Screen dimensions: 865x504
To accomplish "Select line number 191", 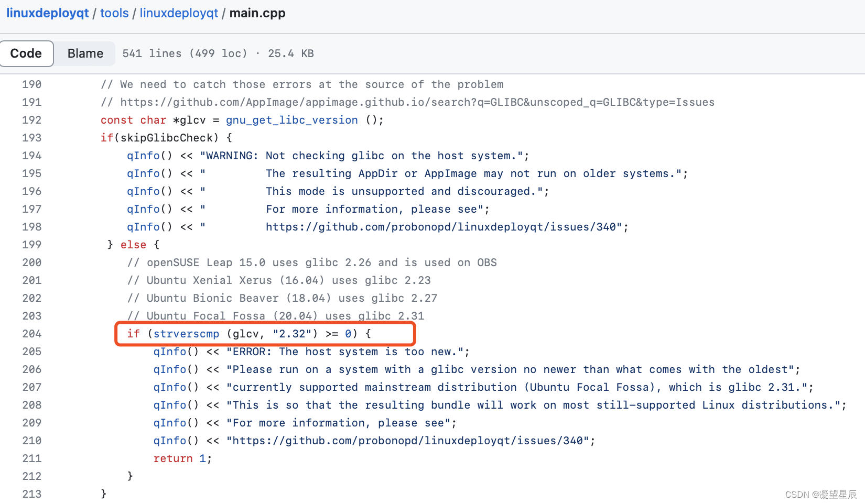I will [x=31, y=102].
